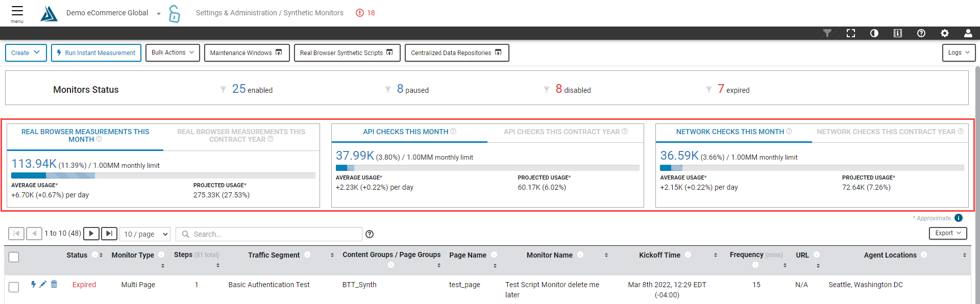Viewport: 980px width, 304px height.
Task: Click the 18 alerts indicator
Action: (x=365, y=13)
